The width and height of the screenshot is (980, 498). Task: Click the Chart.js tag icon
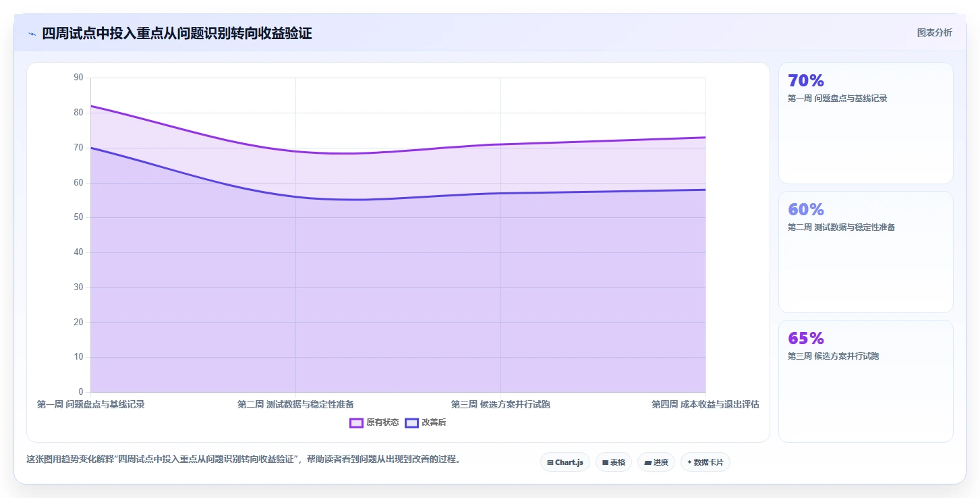[550, 463]
